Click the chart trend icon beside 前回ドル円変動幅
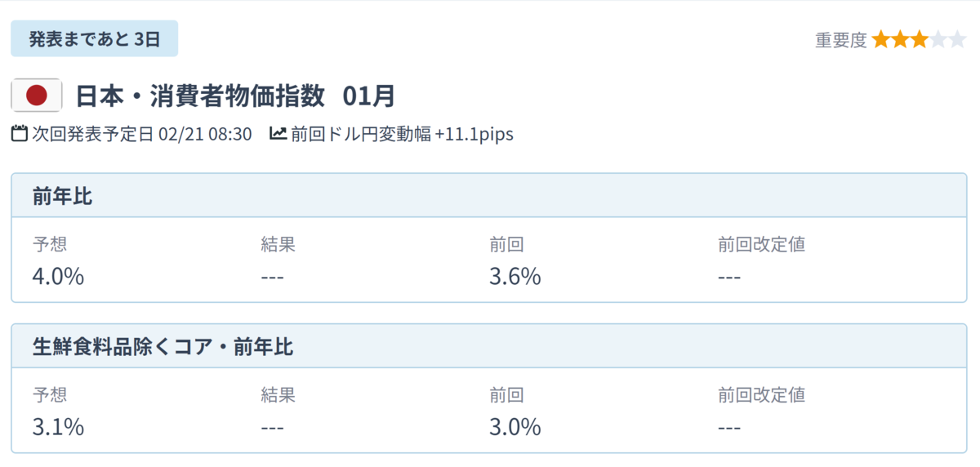The width and height of the screenshot is (980, 467). click(x=278, y=133)
